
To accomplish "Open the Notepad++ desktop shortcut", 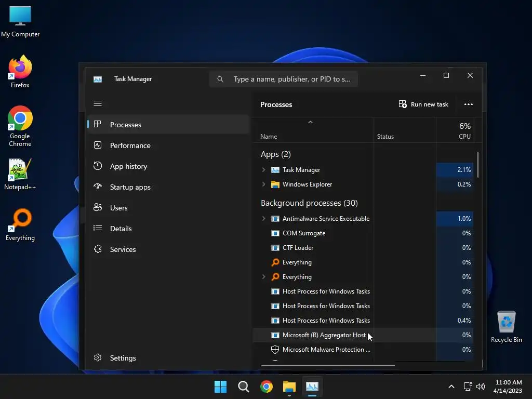I will pyautogui.click(x=20, y=174).
